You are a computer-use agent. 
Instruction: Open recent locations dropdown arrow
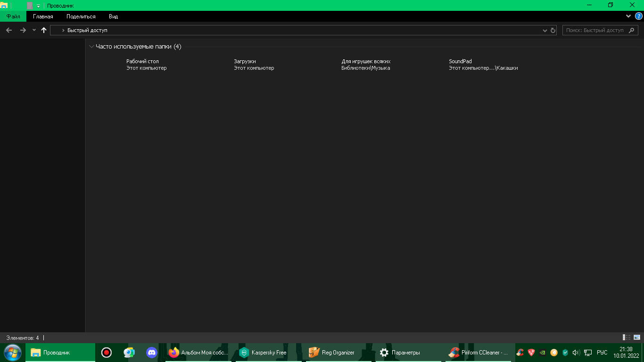coord(34,30)
